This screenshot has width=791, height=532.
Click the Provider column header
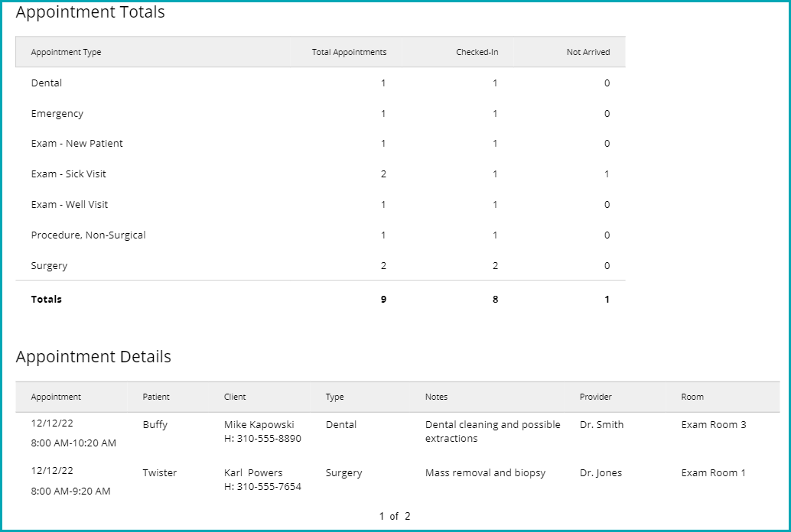click(596, 397)
